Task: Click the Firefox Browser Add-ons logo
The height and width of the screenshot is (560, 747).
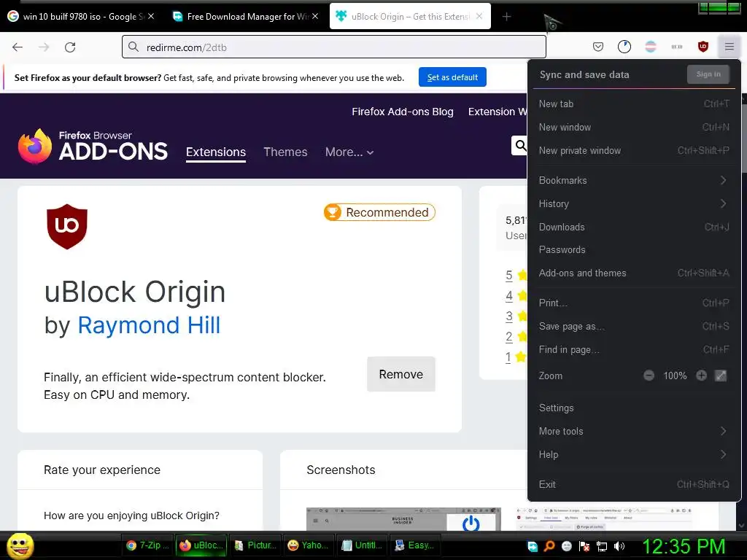Action: 93,146
